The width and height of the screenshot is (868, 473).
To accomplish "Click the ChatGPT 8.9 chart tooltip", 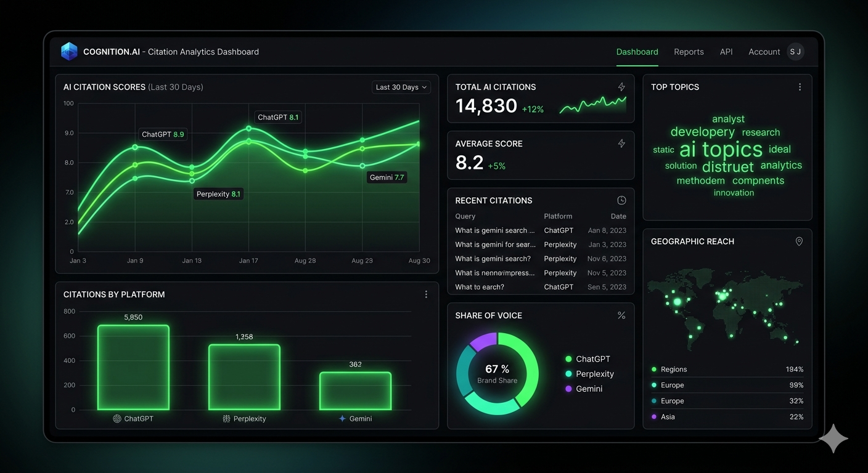I will pyautogui.click(x=163, y=134).
